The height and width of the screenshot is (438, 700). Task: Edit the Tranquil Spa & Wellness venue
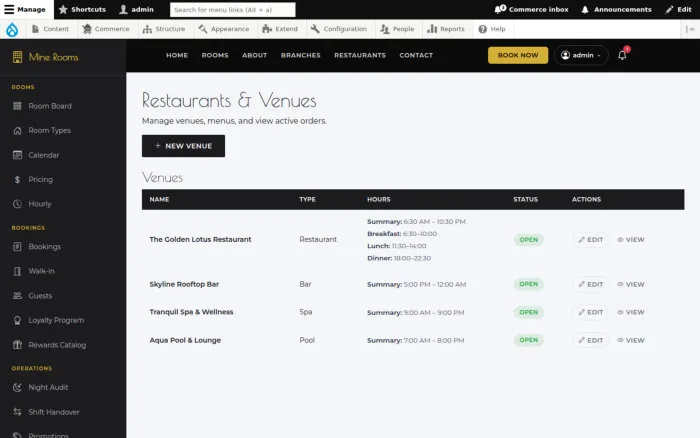590,312
